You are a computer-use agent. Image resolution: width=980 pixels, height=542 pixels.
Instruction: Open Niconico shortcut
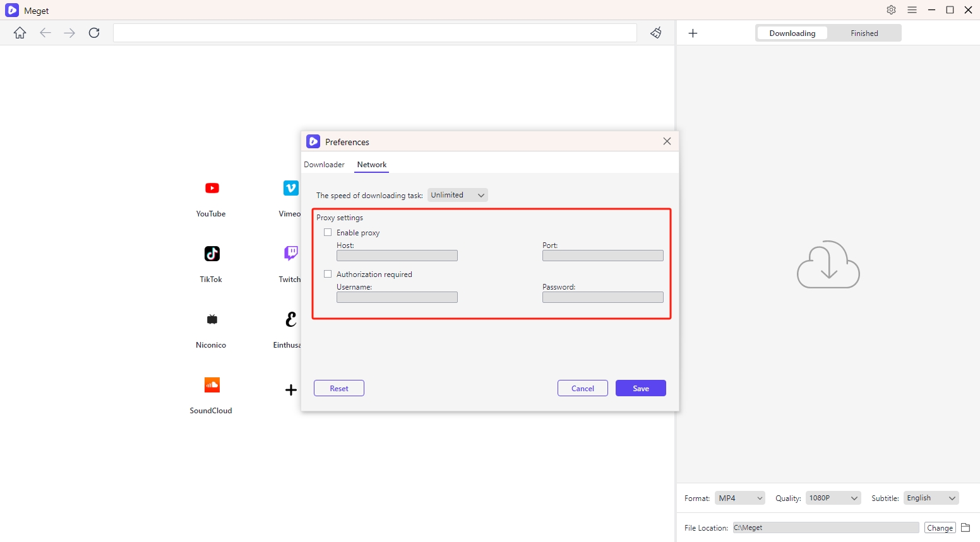212,331
